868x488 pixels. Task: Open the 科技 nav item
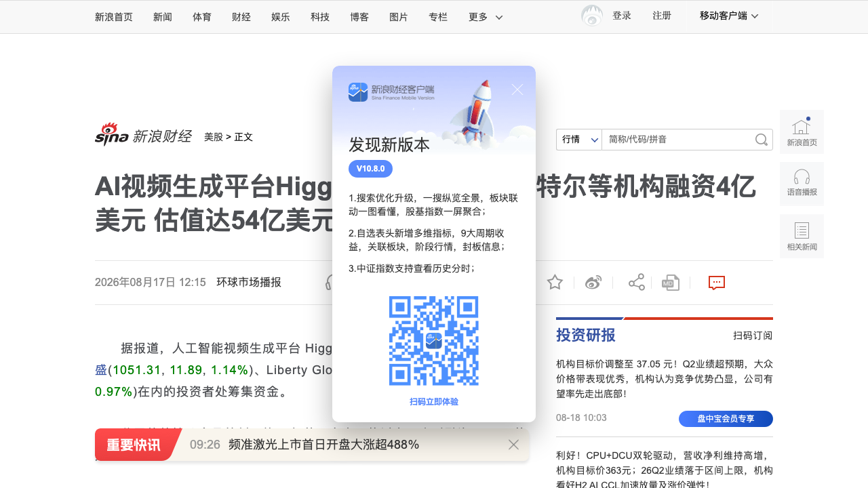pos(320,17)
